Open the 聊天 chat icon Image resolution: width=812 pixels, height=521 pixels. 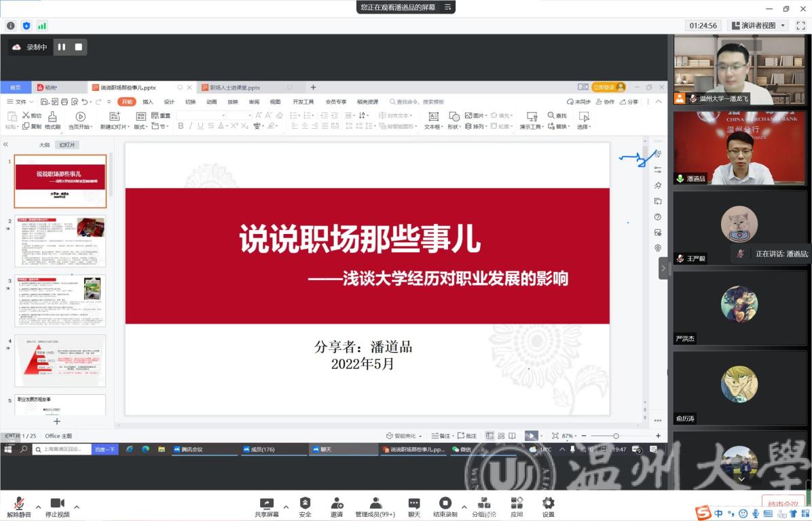[x=414, y=504]
